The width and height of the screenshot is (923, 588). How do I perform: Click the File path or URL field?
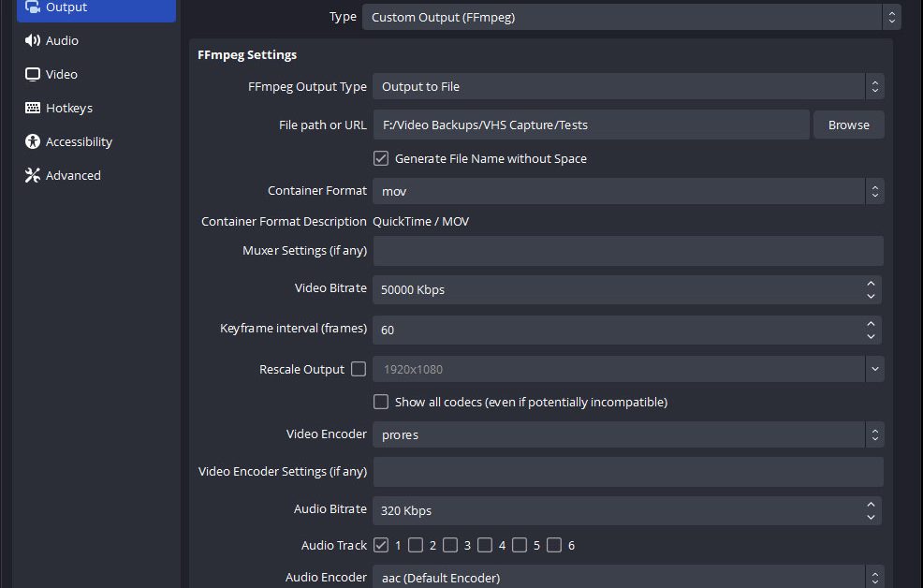[x=590, y=125]
